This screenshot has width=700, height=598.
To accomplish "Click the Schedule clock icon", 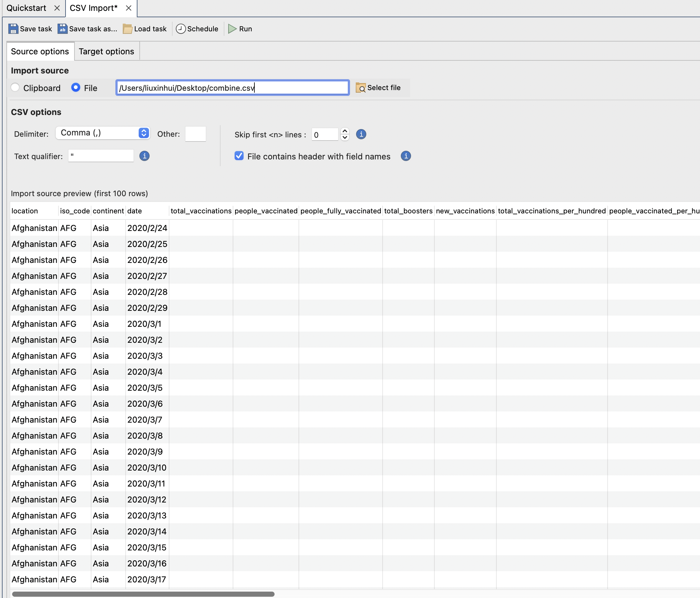I will (181, 29).
